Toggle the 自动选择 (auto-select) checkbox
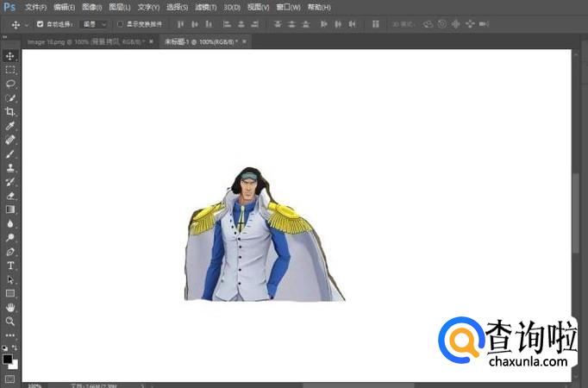 41,24
